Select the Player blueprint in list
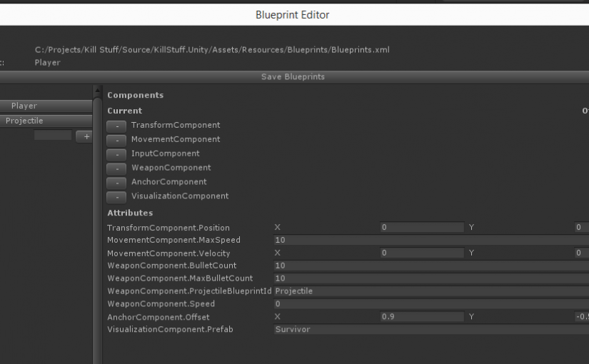Image resolution: width=589 pixels, height=364 pixels. point(46,106)
